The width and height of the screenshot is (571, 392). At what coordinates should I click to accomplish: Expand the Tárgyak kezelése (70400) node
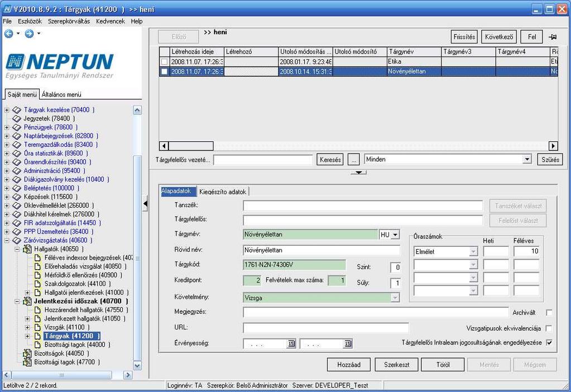click(x=7, y=109)
